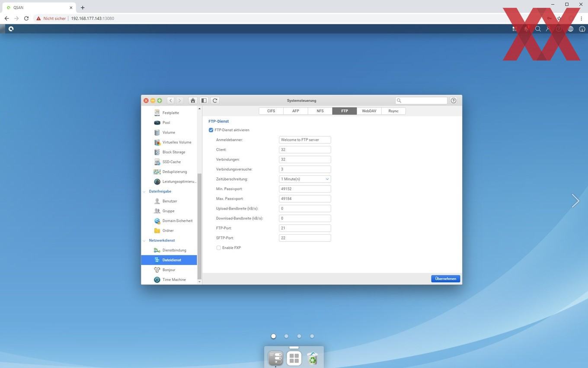The width and height of the screenshot is (588, 368).
Task: Click the Min. Passivport field
Action: point(305,189)
